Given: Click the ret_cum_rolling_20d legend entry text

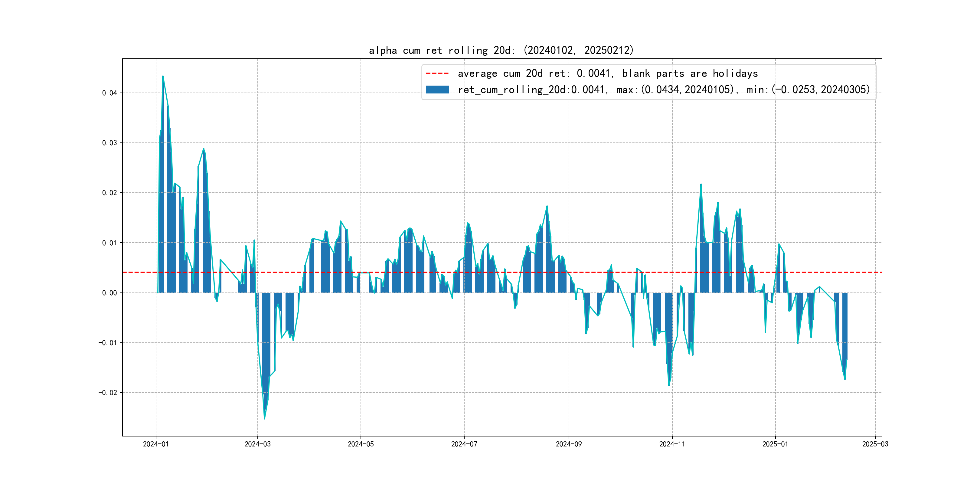Looking at the screenshot, I should (x=664, y=90).
